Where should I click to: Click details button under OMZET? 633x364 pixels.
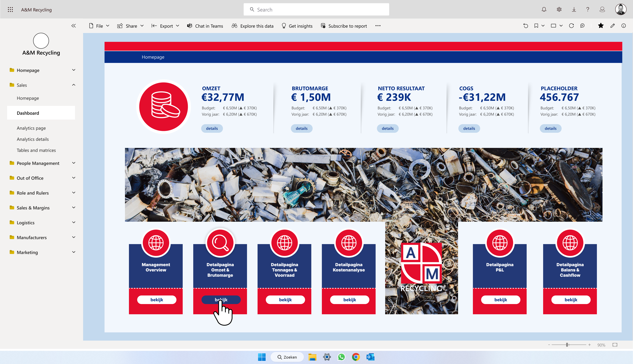point(212,128)
